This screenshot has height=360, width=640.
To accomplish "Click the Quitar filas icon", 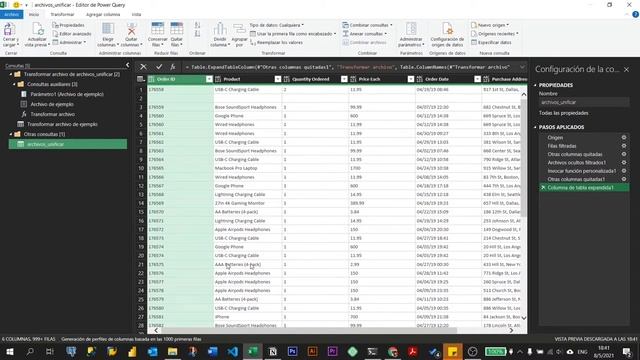I will [x=177, y=29].
